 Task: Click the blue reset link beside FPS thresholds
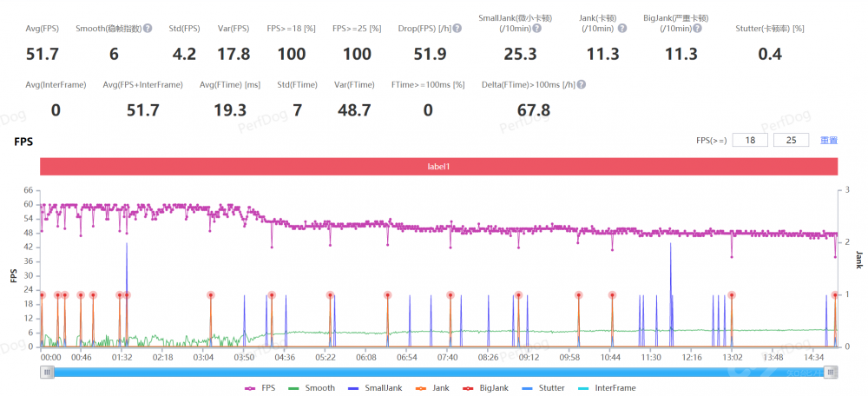(829, 141)
